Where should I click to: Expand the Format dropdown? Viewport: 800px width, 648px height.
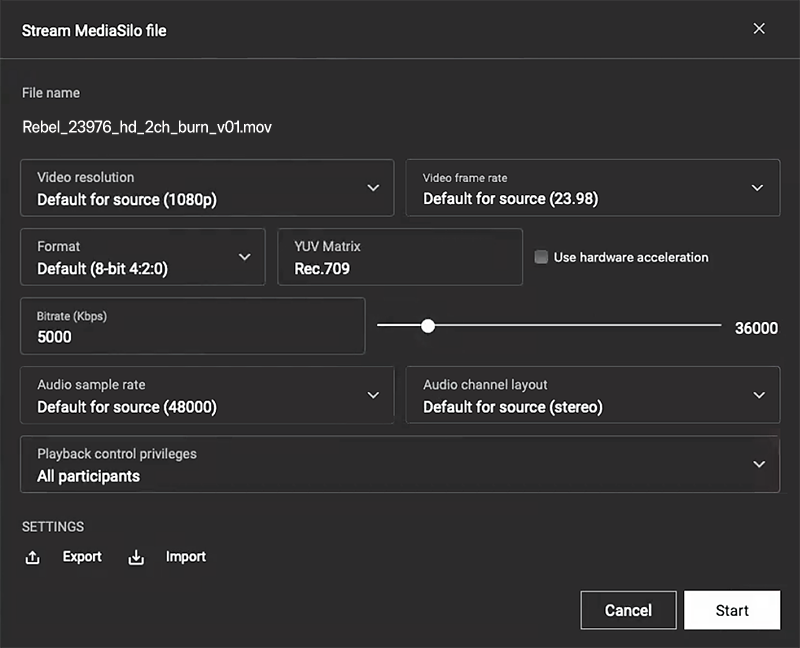click(x=143, y=257)
